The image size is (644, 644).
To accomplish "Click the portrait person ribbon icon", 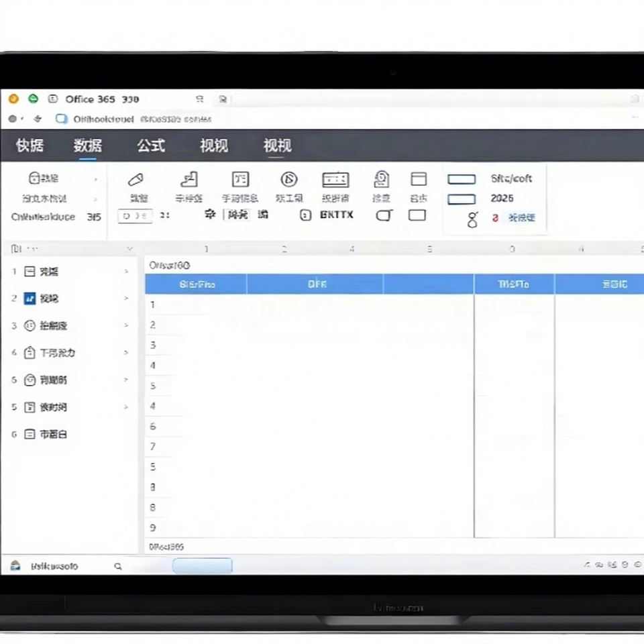I will (382, 180).
